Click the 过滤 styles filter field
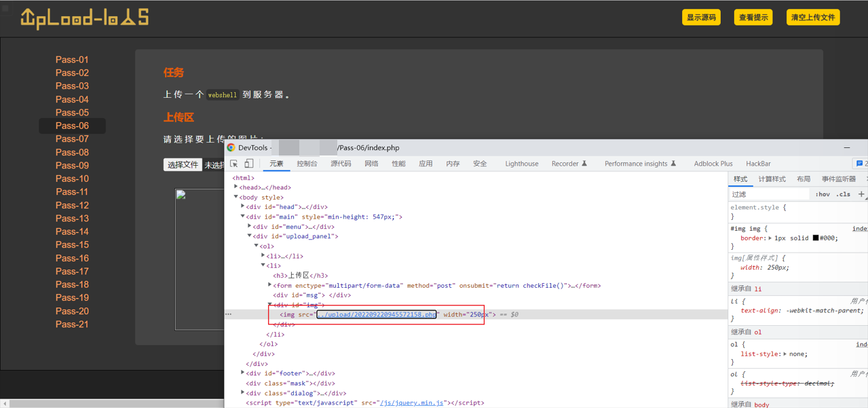 click(x=768, y=194)
